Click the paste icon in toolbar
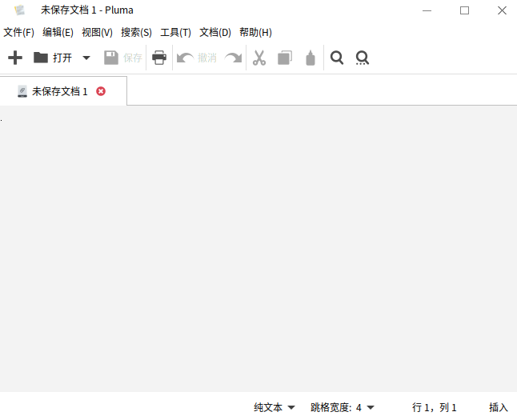This screenshot has height=420, width=517. [x=311, y=58]
